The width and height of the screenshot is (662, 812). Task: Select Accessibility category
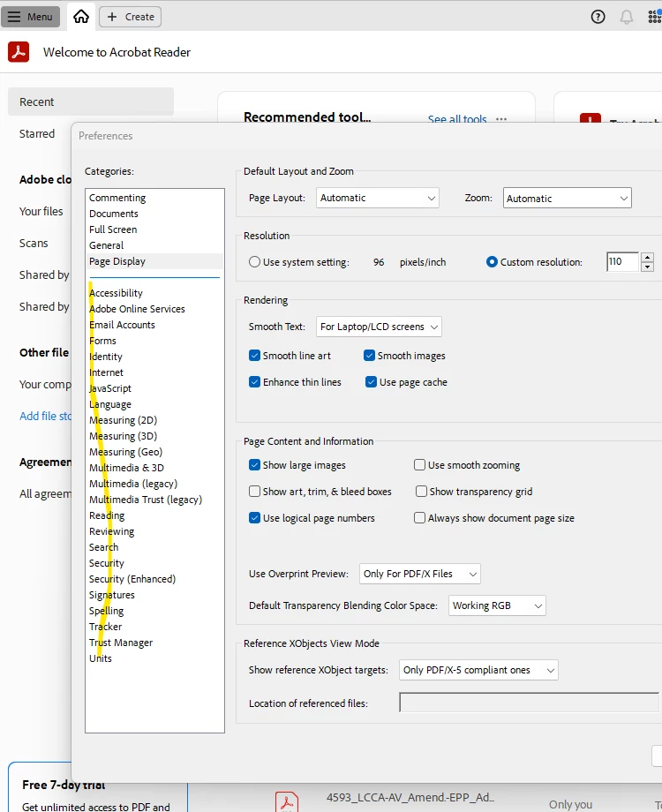(x=116, y=293)
